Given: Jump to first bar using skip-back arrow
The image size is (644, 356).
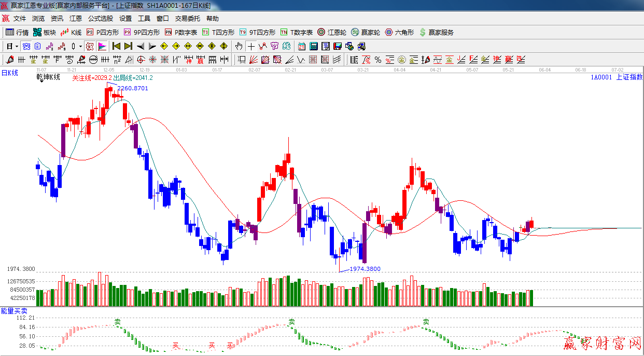Looking at the screenshot, I should [116, 46].
